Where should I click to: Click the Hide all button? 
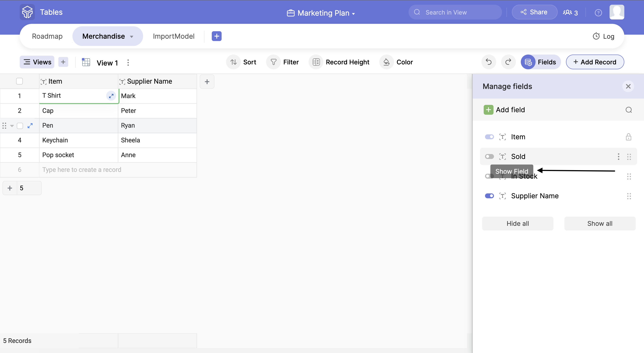517,224
